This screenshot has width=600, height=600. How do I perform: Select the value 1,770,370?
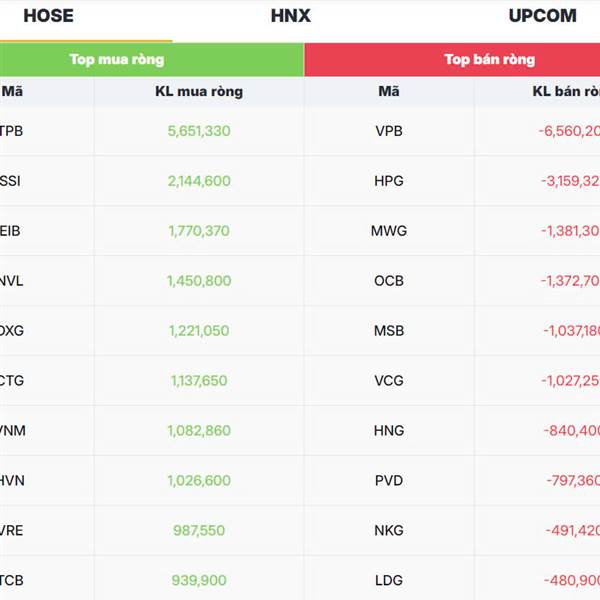click(x=199, y=231)
